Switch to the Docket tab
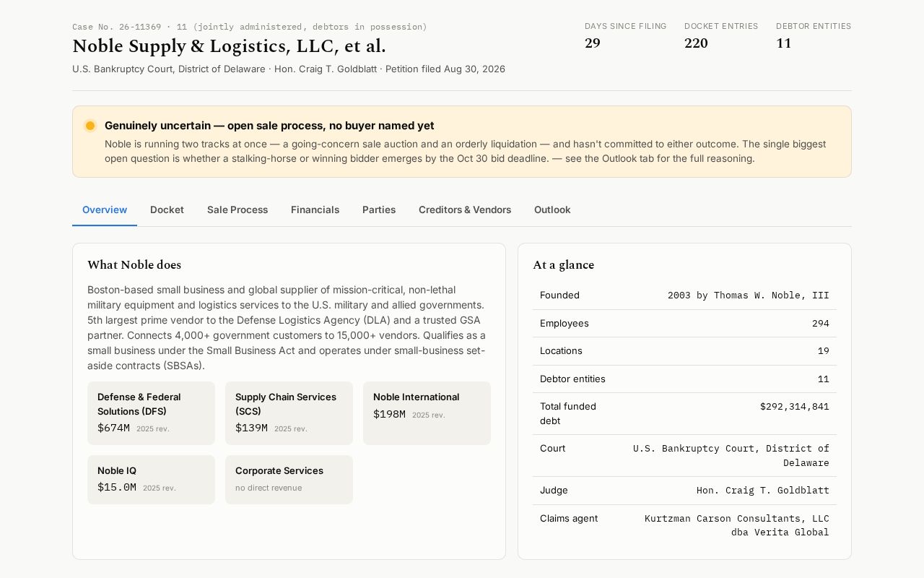The image size is (924, 578). [167, 210]
